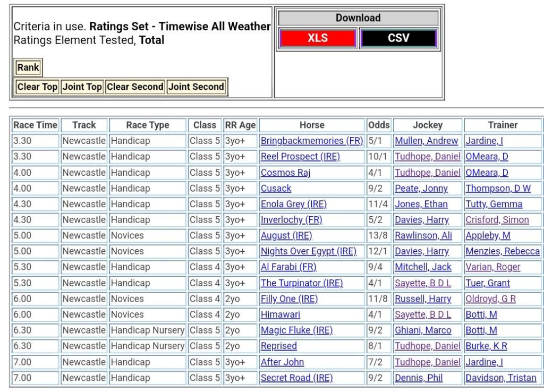Open the Cosmos Raj horse profile
This screenshot has width=544, height=392.
[x=285, y=173]
